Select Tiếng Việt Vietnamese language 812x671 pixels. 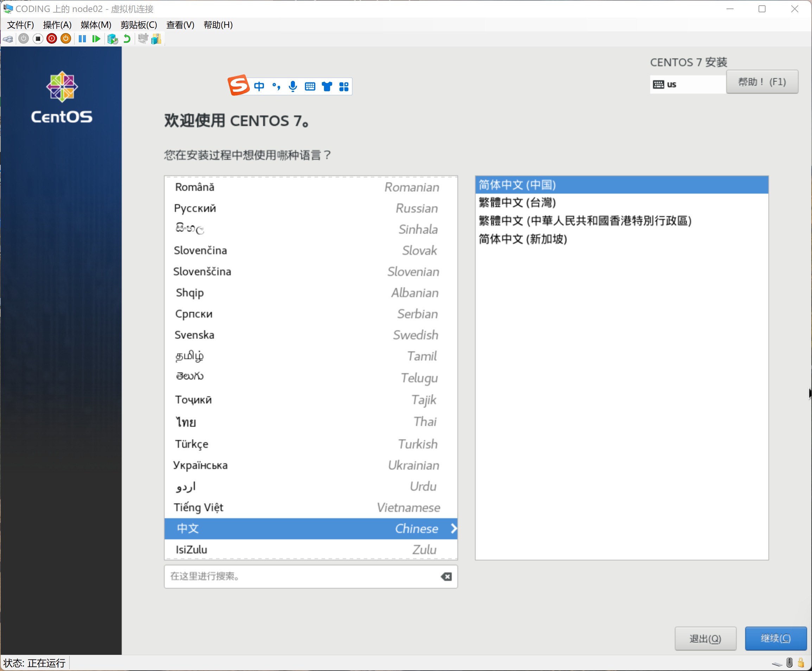pos(311,508)
